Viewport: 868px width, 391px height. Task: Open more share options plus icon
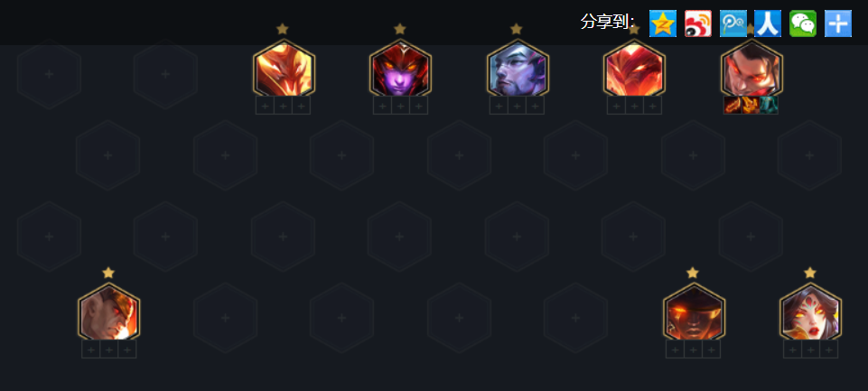(838, 23)
